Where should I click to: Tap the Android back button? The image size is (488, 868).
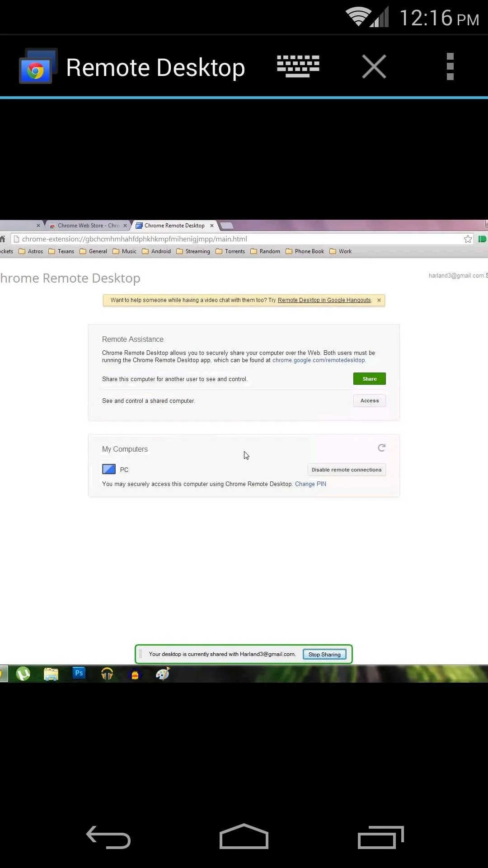pos(108,837)
